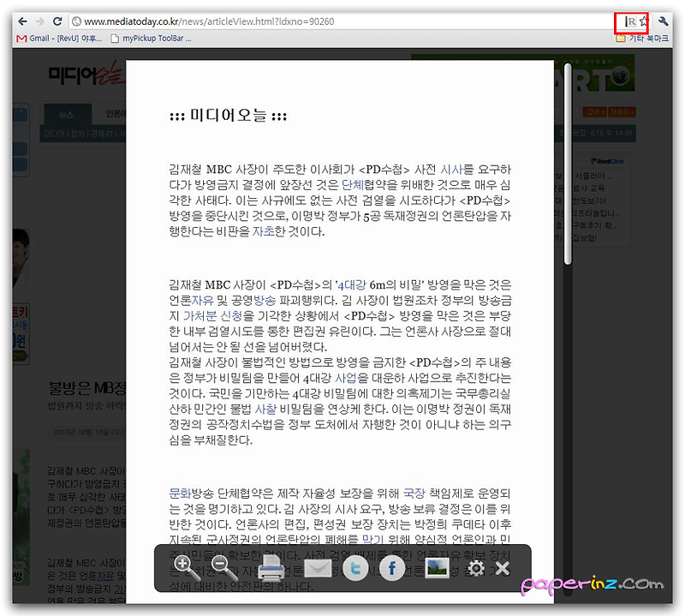Click the reader overlay scrollbar thumb
This screenshot has height=616, width=685.
click(x=568, y=164)
